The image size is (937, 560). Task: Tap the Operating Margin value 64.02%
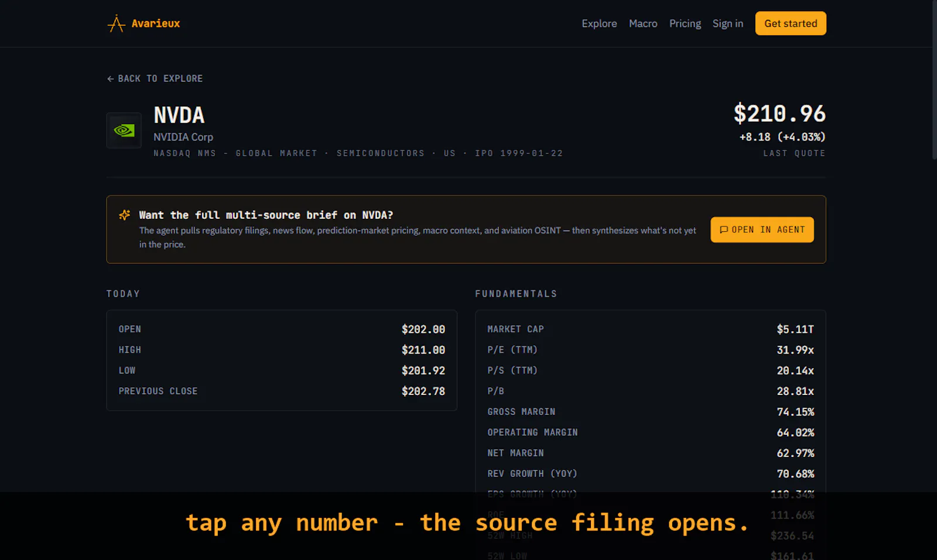795,432
